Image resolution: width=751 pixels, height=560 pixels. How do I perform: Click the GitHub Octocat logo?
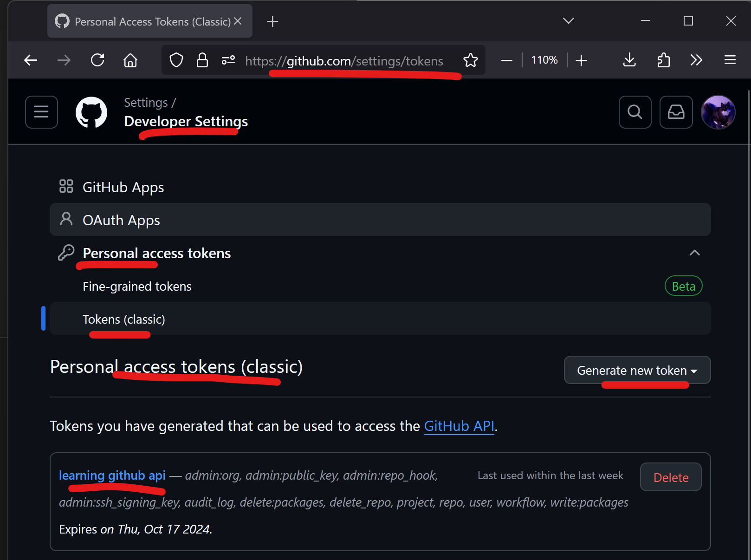point(91,112)
